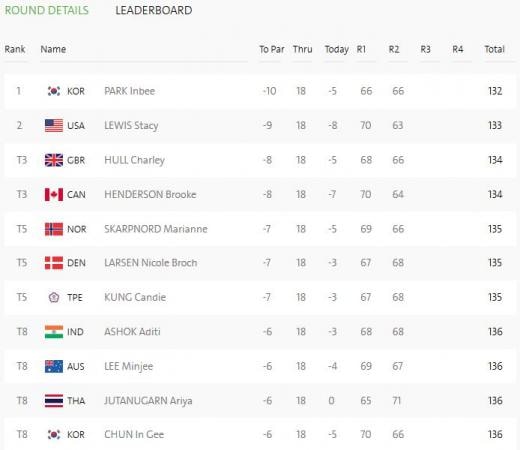
Task: Click South Korea flag beside PARK Inbee
Action: click(x=54, y=91)
